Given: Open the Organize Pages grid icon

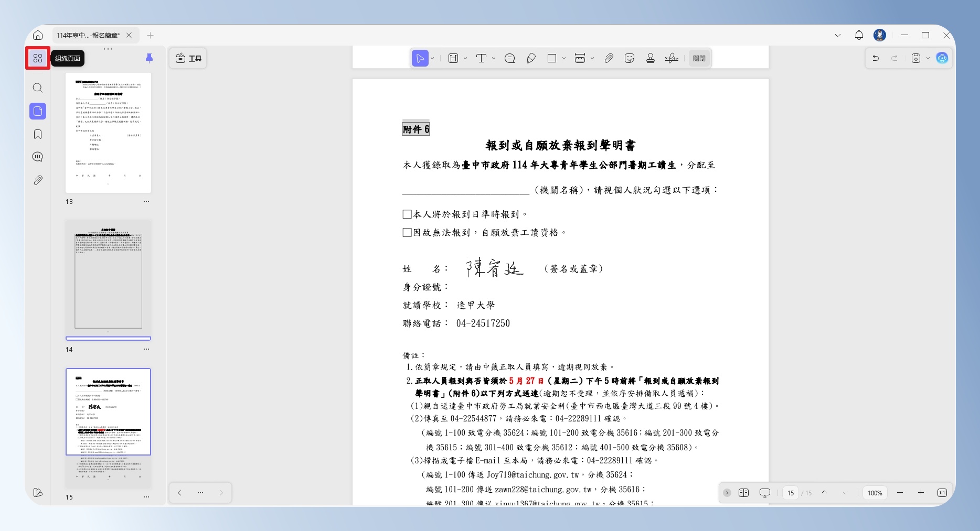Looking at the screenshot, I should click(x=38, y=58).
